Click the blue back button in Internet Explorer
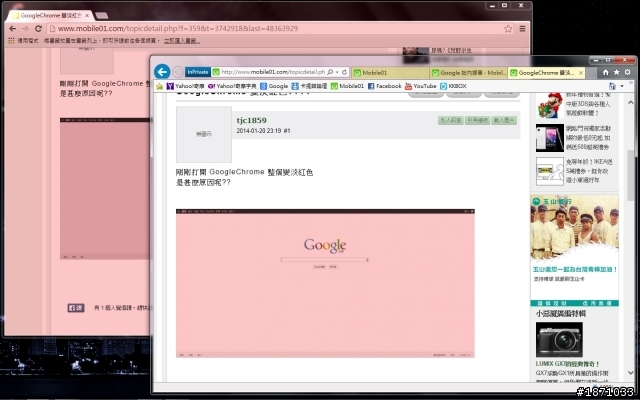Viewport: 640px width, 400px height. pos(162,72)
